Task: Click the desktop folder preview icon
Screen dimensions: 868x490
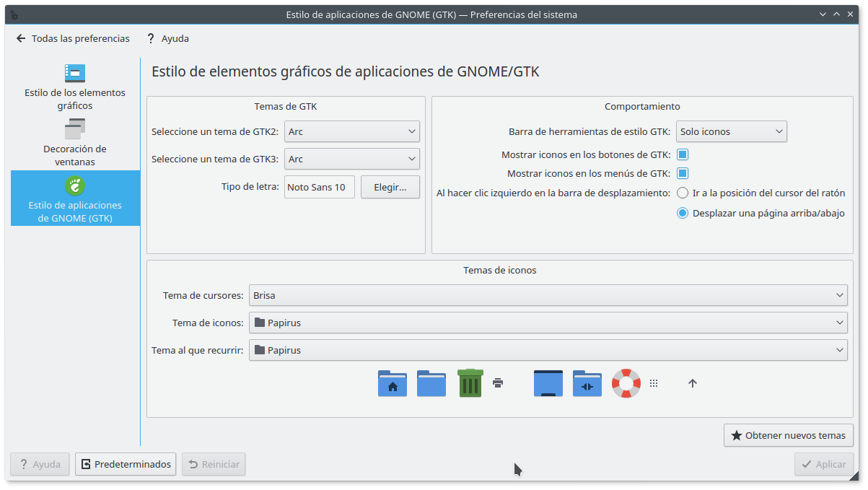Action: click(548, 383)
